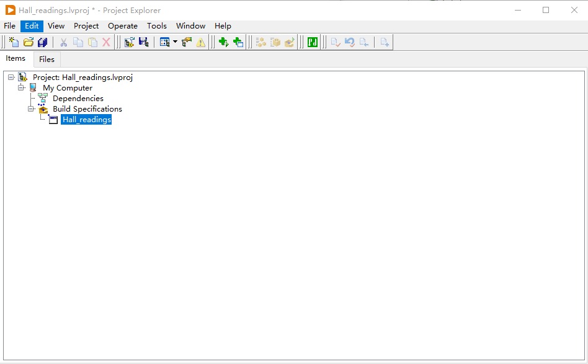588x364 pixels.
Task: Click the project tree icon before the Save Project icon
Action: 130,42
